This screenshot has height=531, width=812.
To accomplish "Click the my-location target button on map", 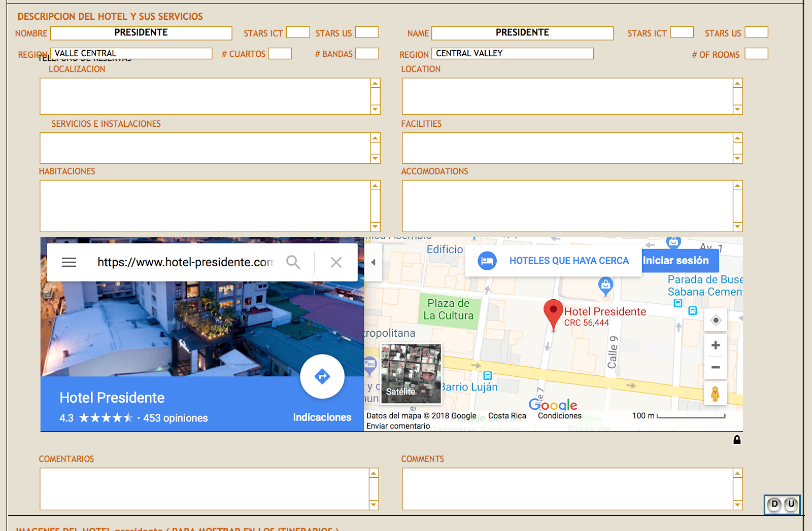I will pyautogui.click(x=716, y=321).
